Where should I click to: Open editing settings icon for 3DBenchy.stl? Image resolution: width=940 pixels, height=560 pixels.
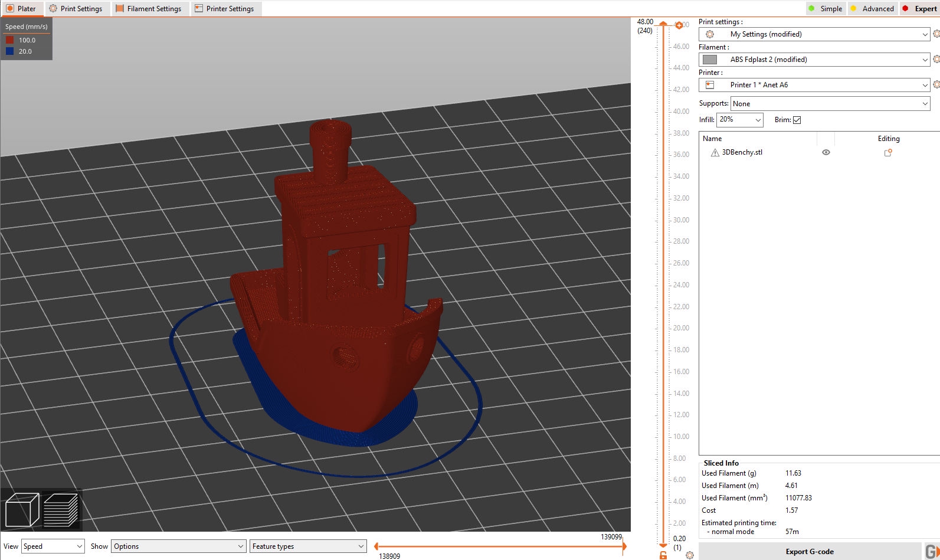point(887,152)
